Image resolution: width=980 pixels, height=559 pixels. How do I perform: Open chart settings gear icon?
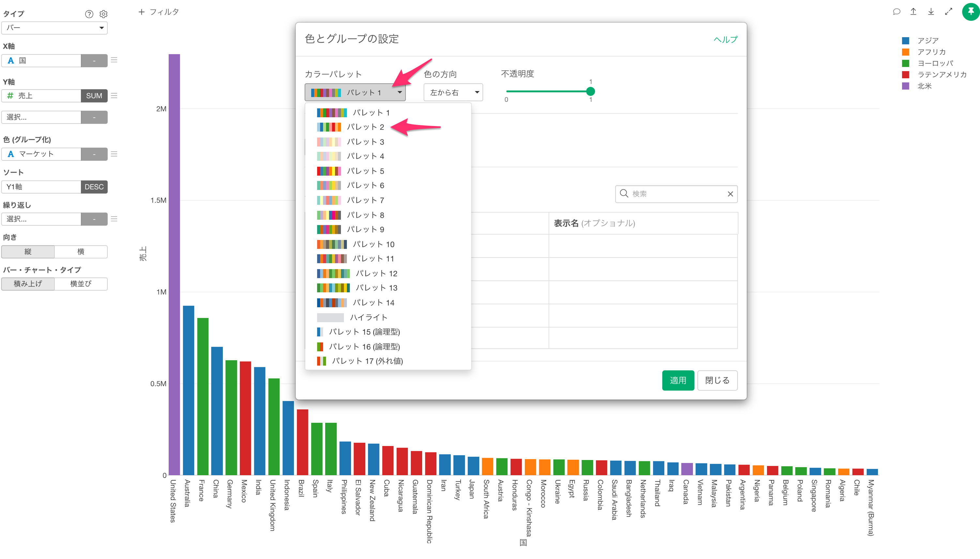[x=103, y=14]
